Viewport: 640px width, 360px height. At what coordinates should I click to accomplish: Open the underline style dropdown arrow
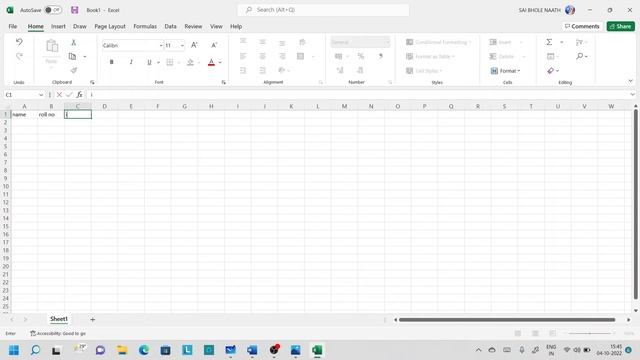[x=158, y=62]
